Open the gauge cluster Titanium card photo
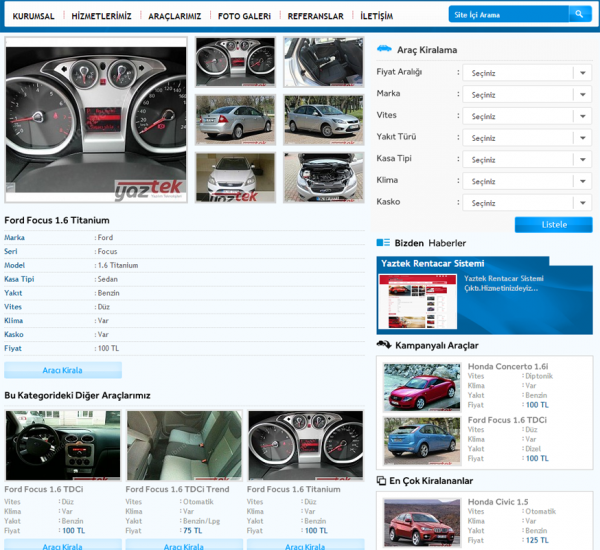The width and height of the screenshot is (600, 550). point(305,445)
